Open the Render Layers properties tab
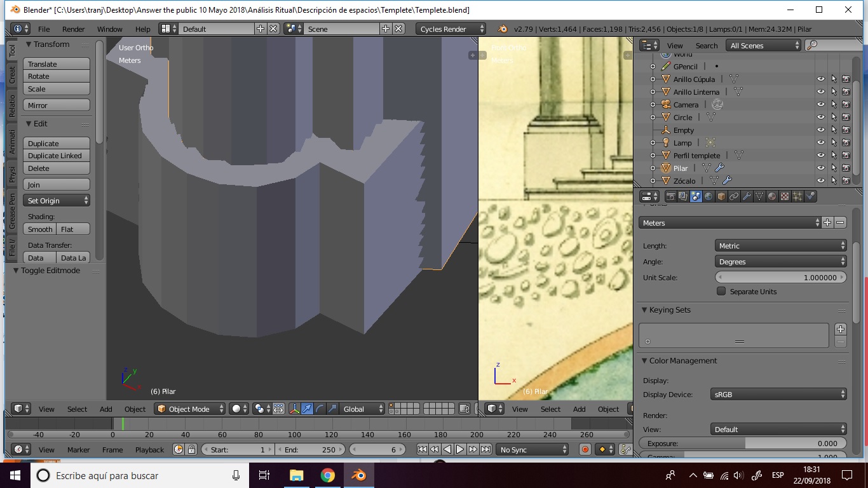The image size is (868, 488). pos(683,196)
